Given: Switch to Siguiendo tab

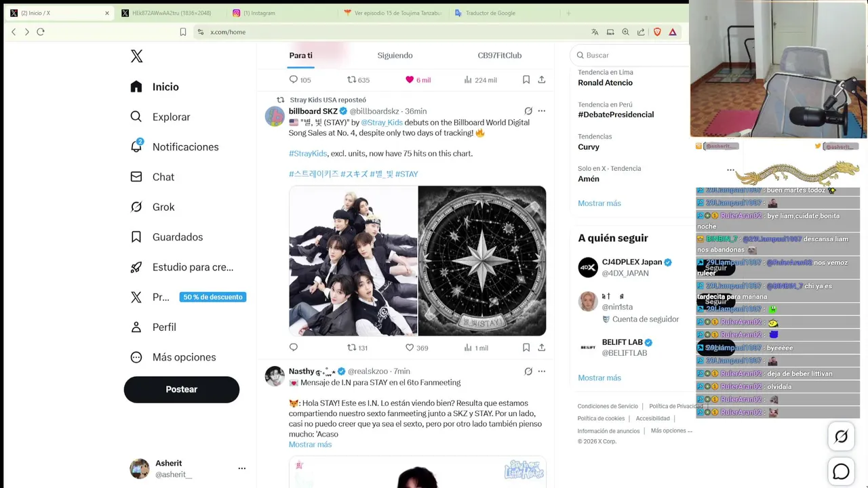Looking at the screenshot, I should (x=395, y=56).
